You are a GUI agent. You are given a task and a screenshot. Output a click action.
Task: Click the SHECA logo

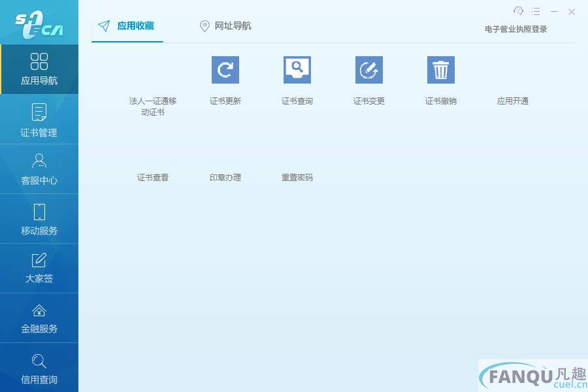tap(39, 25)
